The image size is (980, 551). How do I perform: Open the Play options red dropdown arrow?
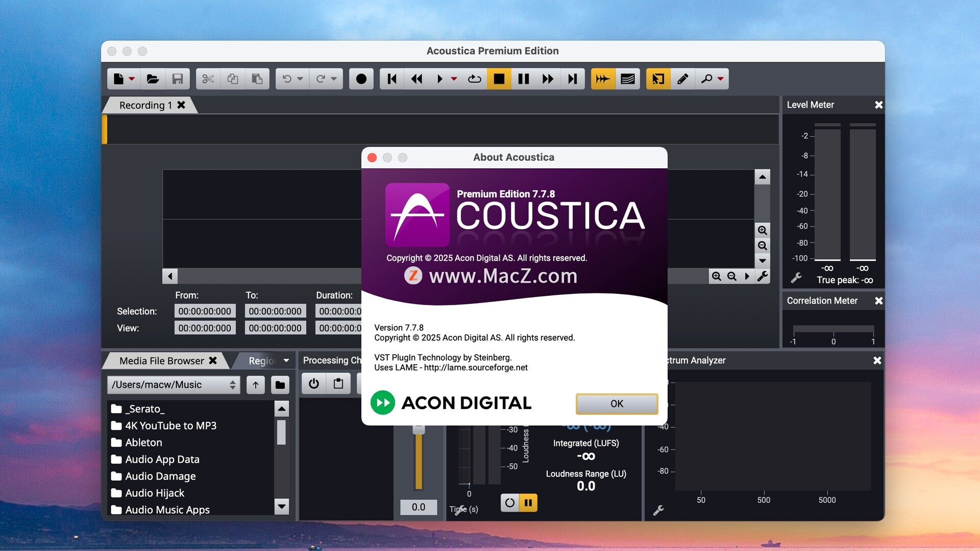click(x=454, y=79)
